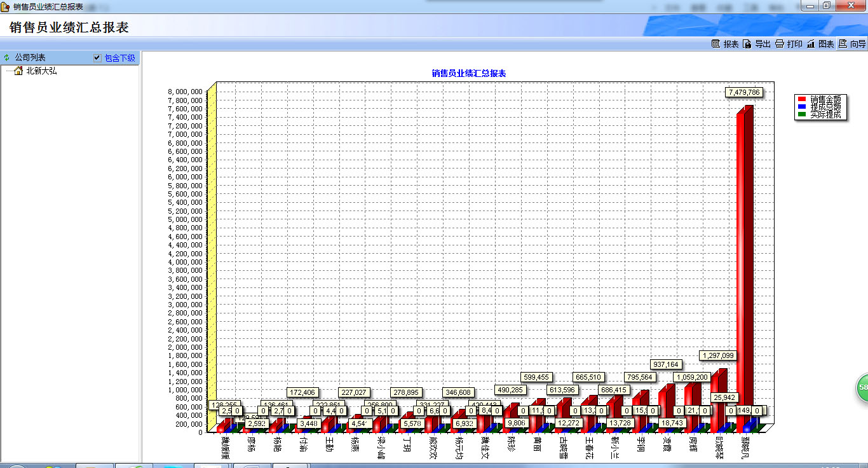Click the 7,479,786 data label
Image resolution: width=868 pixels, height=468 pixels.
(743, 92)
